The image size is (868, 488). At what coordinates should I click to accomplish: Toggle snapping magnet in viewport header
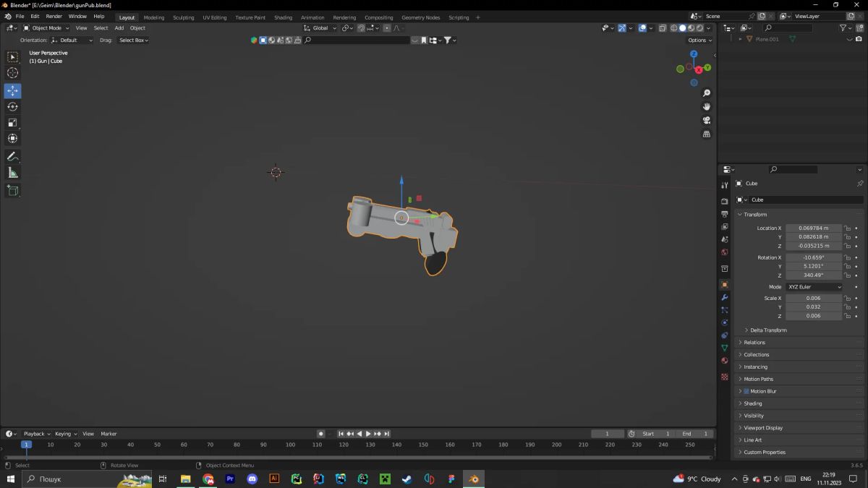(x=361, y=28)
